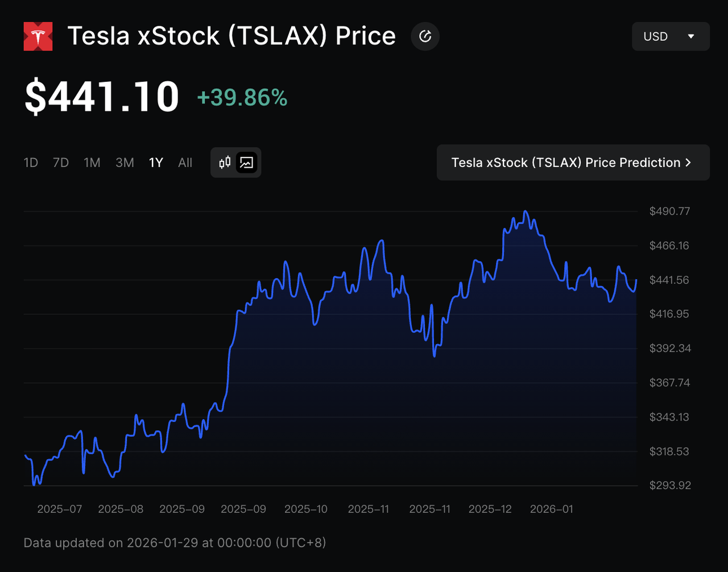Select the 3M time range
Viewport: 728px width, 572px height.
(125, 163)
